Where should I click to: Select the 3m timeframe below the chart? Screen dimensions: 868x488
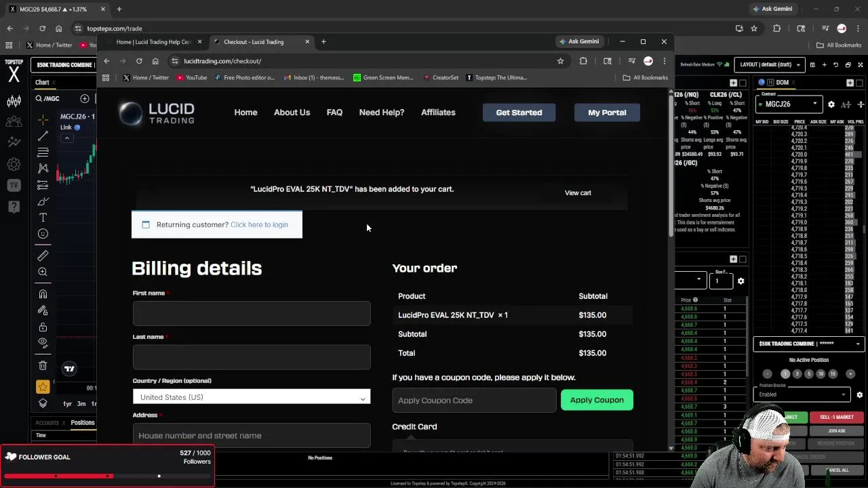point(81,404)
